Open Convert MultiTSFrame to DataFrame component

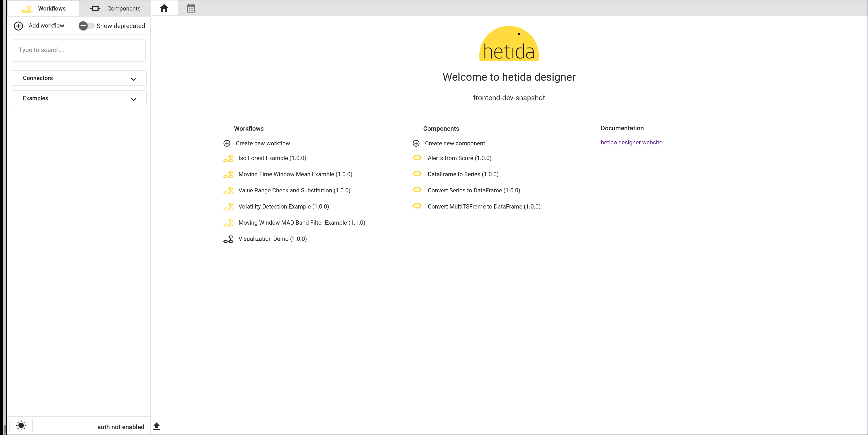tap(484, 207)
